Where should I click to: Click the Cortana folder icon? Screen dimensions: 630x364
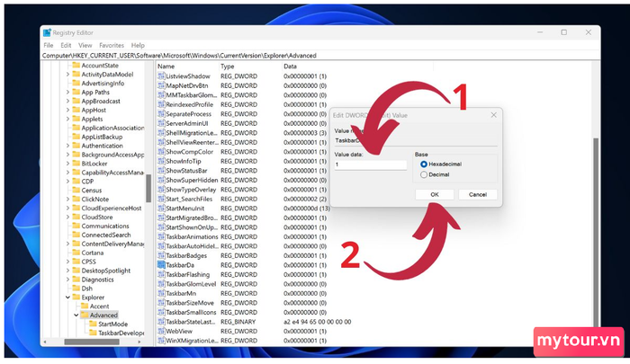(x=76, y=253)
